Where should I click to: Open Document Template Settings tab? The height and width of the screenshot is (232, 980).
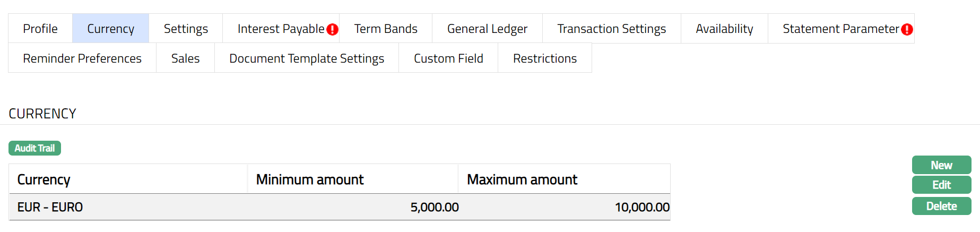[x=307, y=58]
